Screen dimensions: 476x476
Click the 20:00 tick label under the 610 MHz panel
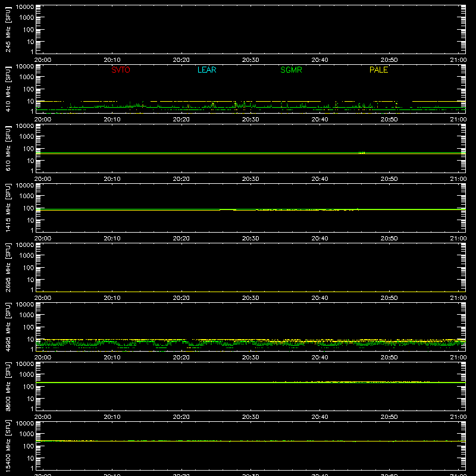[x=43, y=179]
